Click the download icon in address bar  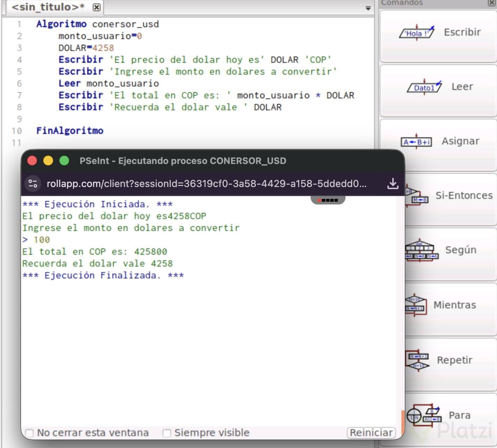click(x=393, y=184)
